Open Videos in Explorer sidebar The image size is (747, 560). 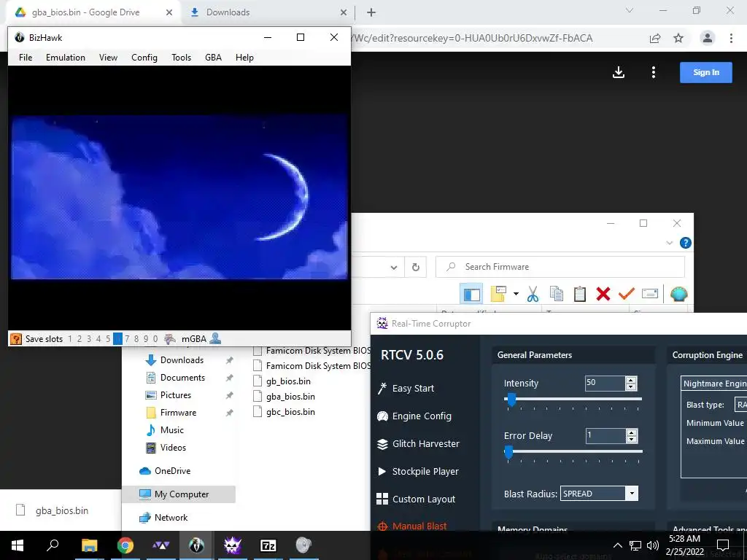click(x=173, y=448)
